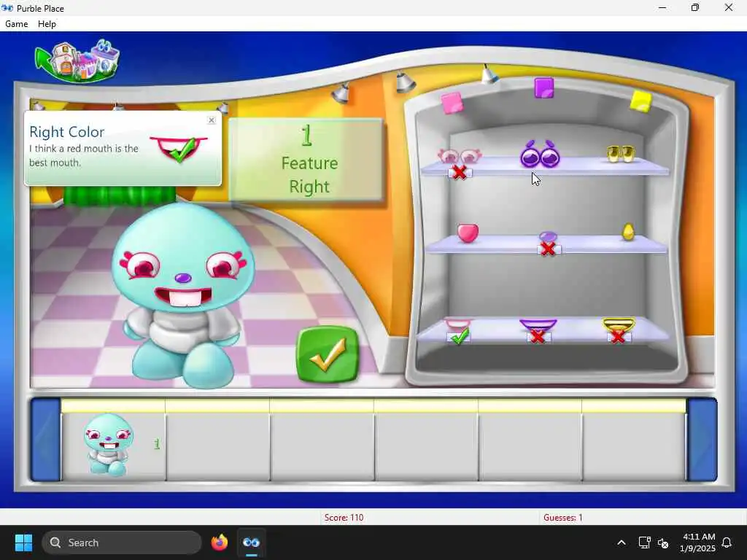Close the Right Color hint popup
The width and height of the screenshot is (747, 560).
(212, 120)
